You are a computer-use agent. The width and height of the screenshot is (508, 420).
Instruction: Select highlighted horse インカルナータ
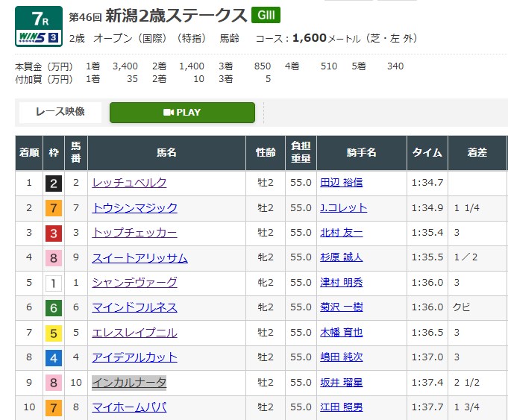(x=129, y=383)
